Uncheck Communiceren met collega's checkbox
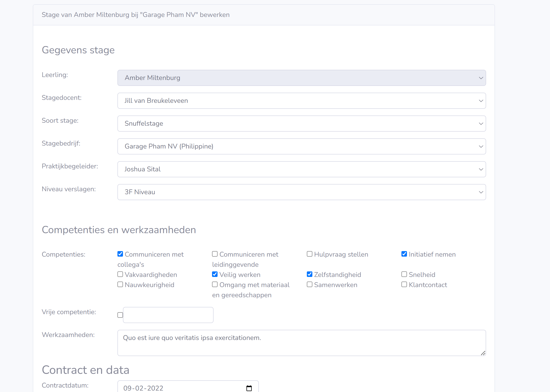 (x=120, y=254)
